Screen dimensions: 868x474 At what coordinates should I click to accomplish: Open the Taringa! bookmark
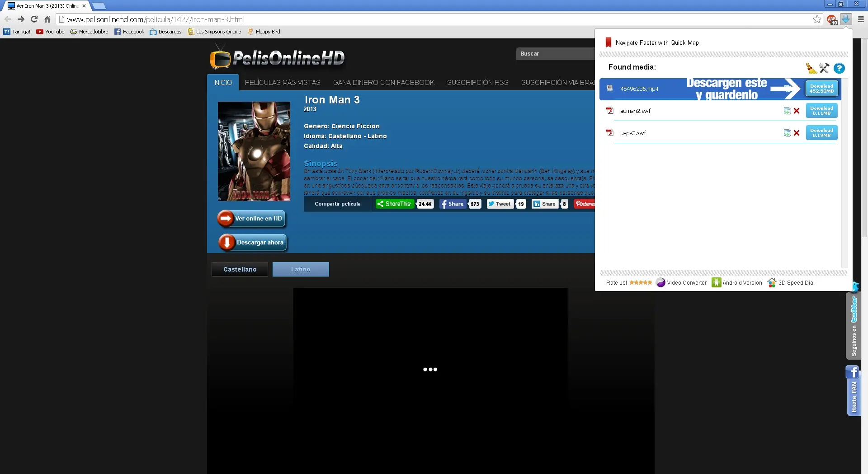17,32
